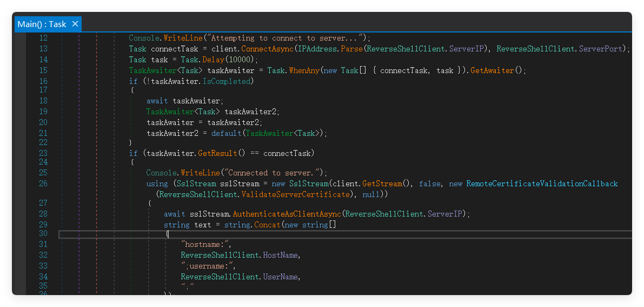Viewport: 644px width, 307px height.
Task: Click the ConnectAsync method call
Action: 267,49
